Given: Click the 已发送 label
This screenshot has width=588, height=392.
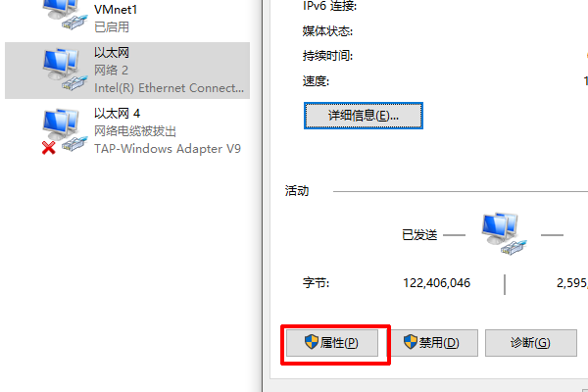Looking at the screenshot, I should pyautogui.click(x=419, y=235).
